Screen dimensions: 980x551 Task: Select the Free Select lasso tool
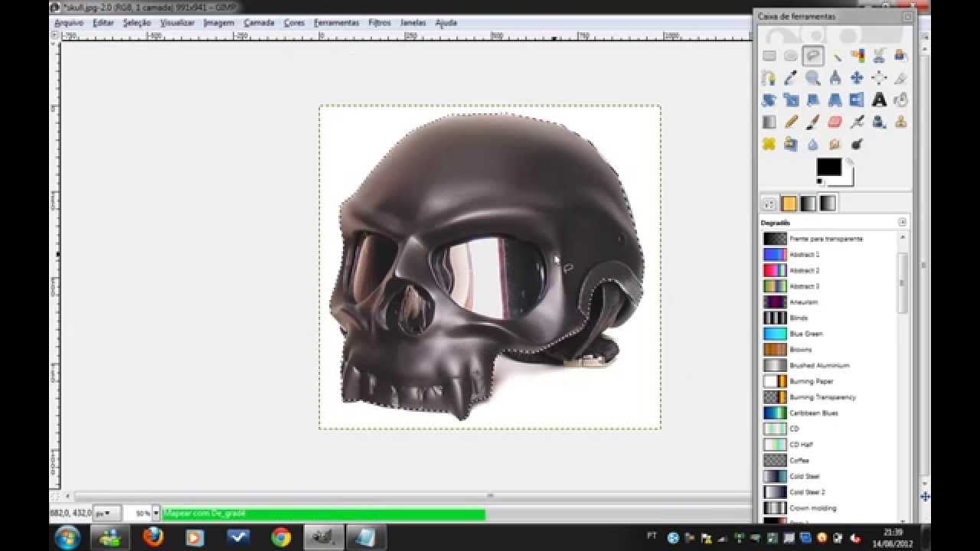pos(813,56)
